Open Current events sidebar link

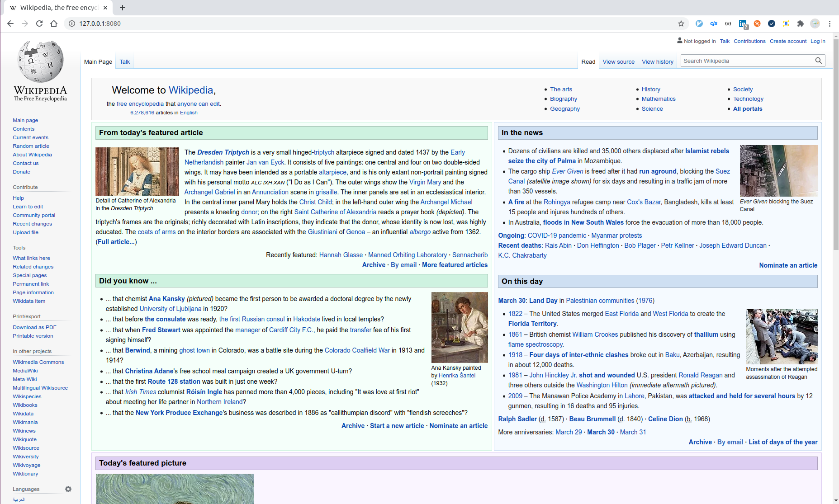(x=30, y=137)
